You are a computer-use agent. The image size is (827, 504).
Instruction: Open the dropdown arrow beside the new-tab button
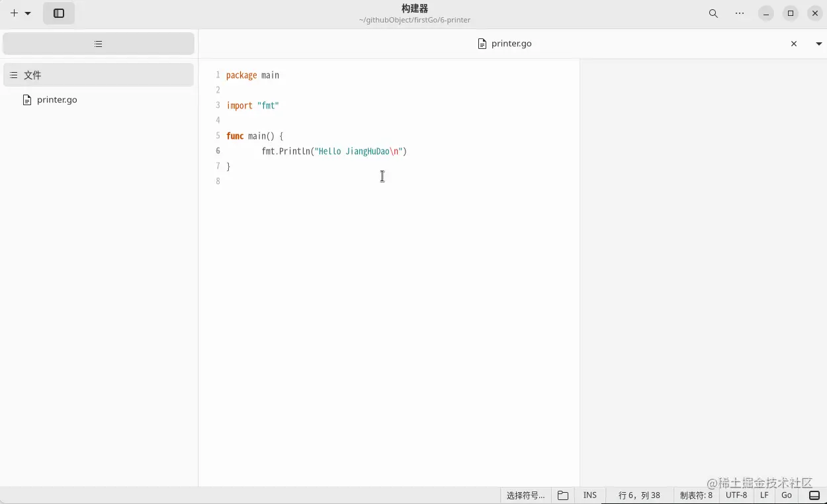(27, 13)
